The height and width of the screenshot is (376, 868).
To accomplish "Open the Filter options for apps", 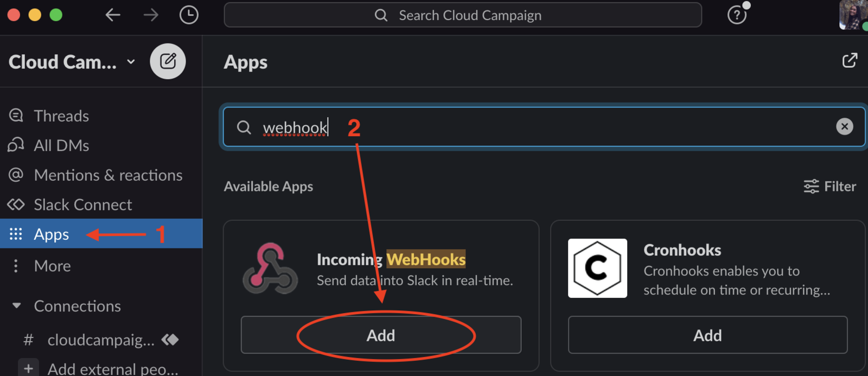I will pos(829,187).
